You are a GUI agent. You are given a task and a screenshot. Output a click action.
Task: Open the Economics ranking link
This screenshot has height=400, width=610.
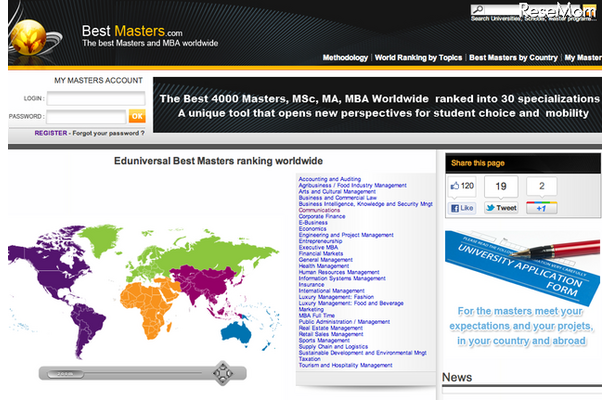312,229
